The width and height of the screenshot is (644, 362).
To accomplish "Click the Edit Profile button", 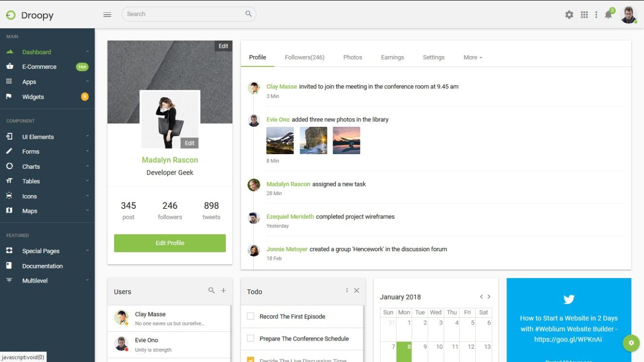I will 169,243.
